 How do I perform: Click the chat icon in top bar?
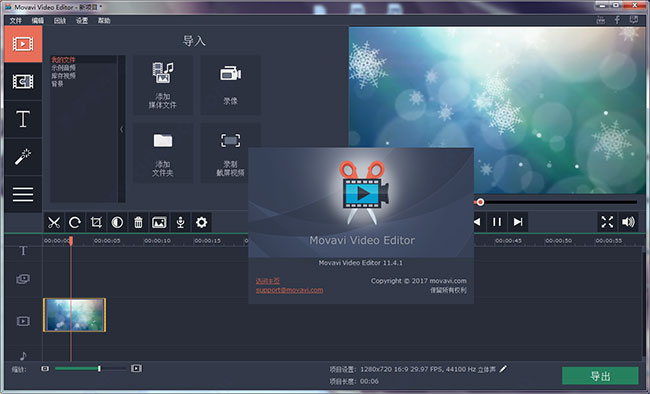tap(633, 20)
